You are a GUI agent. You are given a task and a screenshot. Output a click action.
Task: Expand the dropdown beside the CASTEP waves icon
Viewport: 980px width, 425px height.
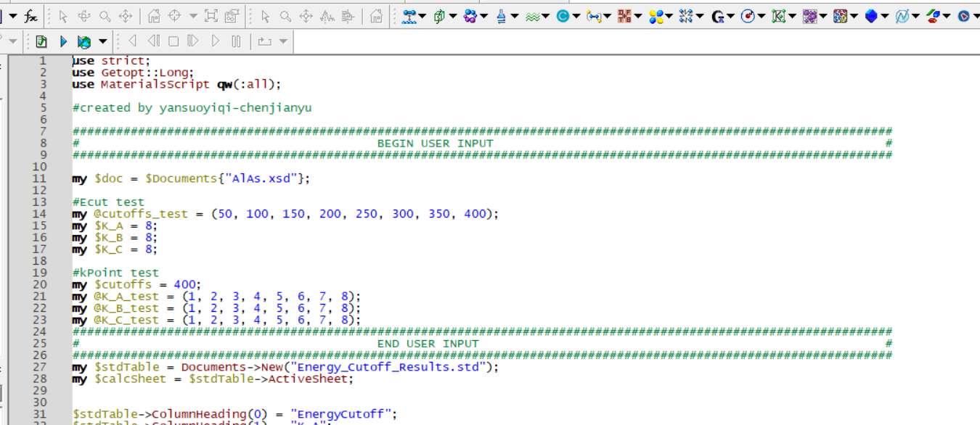[546, 16]
